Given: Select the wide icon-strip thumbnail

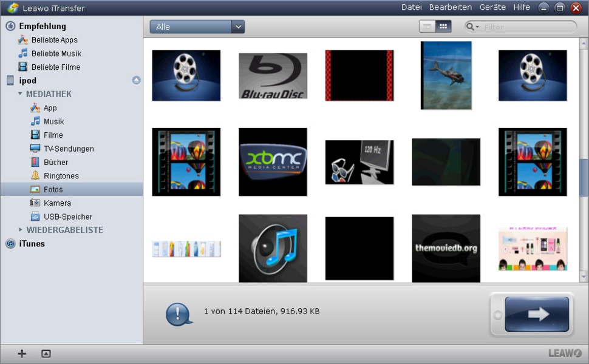Looking at the screenshot, I should coord(186,249).
